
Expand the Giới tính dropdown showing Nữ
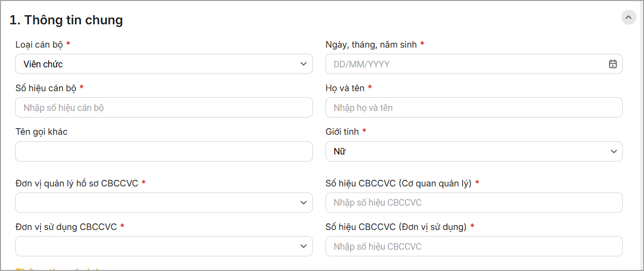point(473,151)
